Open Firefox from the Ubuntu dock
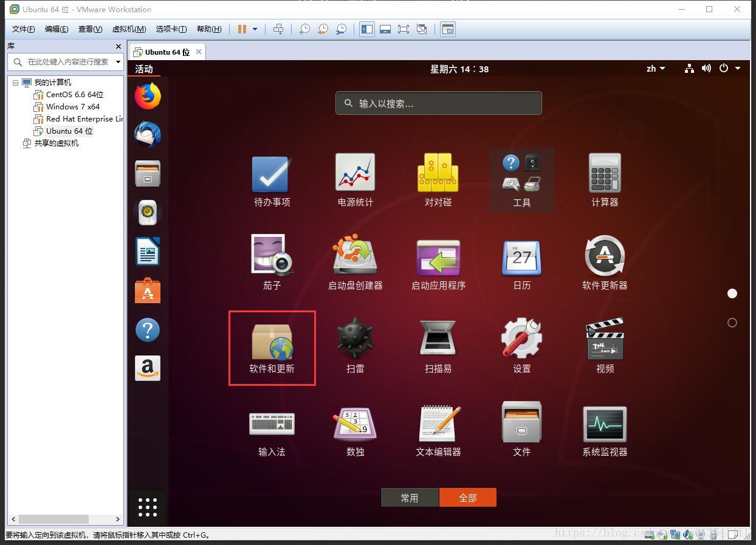 (x=148, y=96)
